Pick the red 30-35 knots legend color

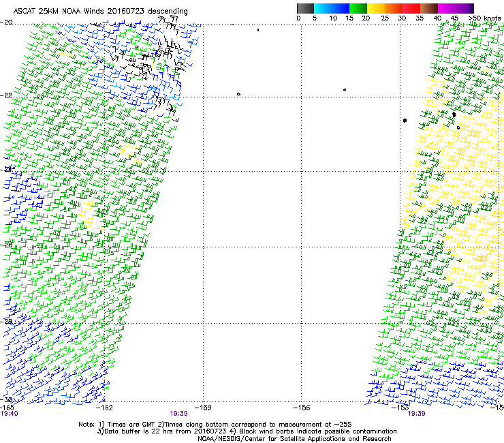[x=411, y=8]
